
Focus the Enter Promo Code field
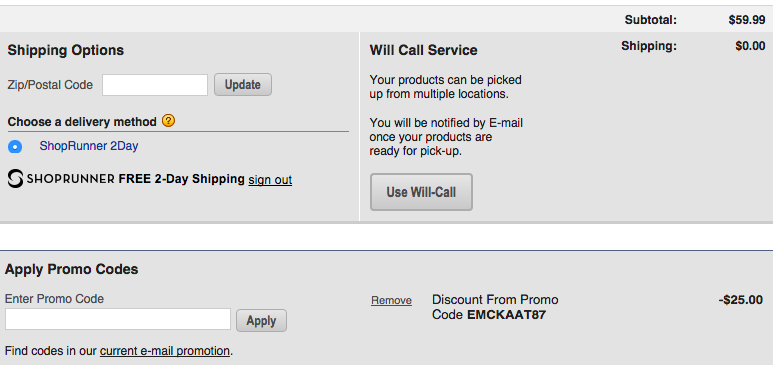(118, 319)
